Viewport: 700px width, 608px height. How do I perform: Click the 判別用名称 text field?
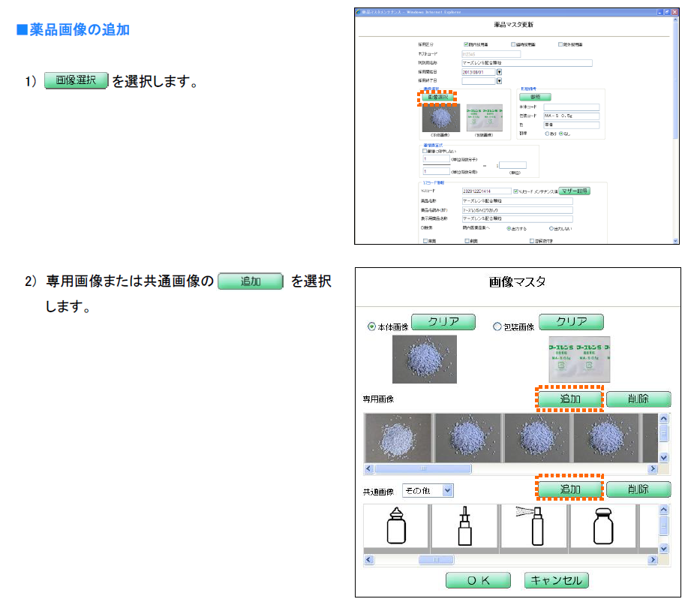527,64
